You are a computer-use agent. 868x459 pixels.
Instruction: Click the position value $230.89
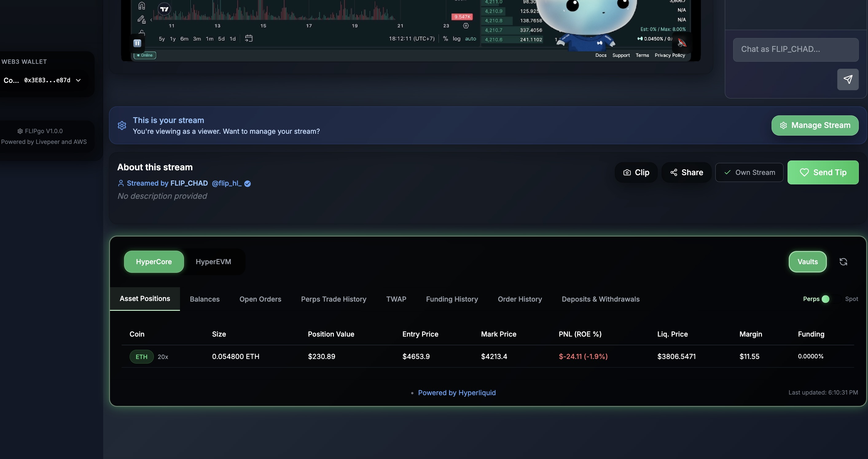click(x=322, y=356)
